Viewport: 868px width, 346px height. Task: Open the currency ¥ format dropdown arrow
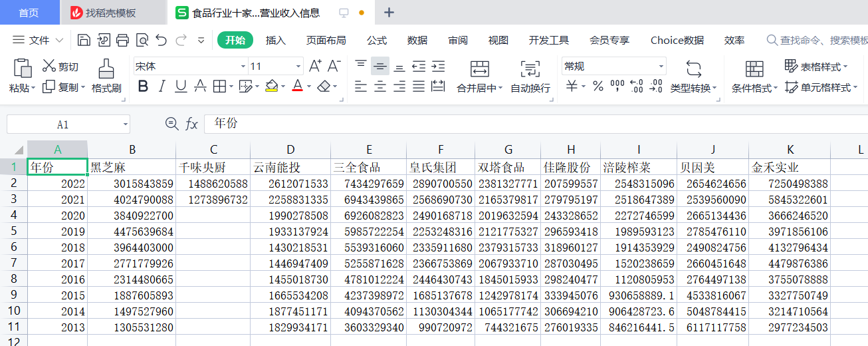coord(584,87)
